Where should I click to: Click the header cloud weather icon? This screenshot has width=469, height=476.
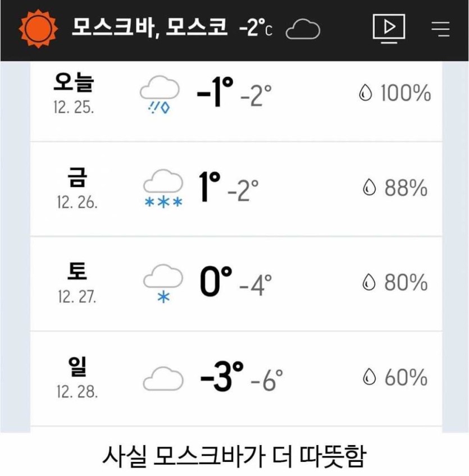pyautogui.click(x=303, y=29)
